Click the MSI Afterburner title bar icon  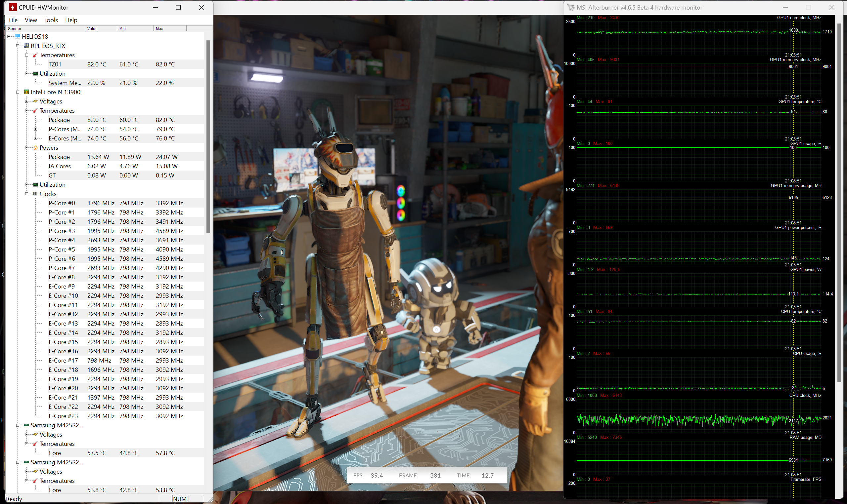click(x=571, y=8)
